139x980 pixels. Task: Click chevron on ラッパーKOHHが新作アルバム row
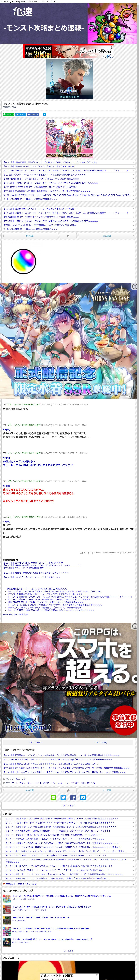[x=133, y=195]
